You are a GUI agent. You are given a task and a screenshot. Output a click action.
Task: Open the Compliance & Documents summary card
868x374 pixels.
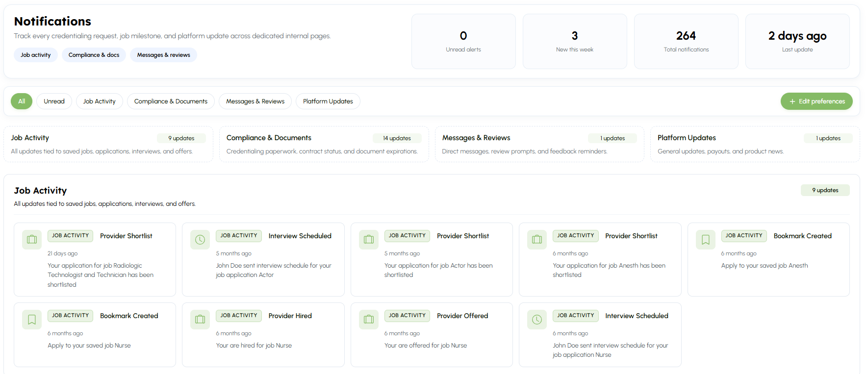pyautogui.click(x=324, y=144)
